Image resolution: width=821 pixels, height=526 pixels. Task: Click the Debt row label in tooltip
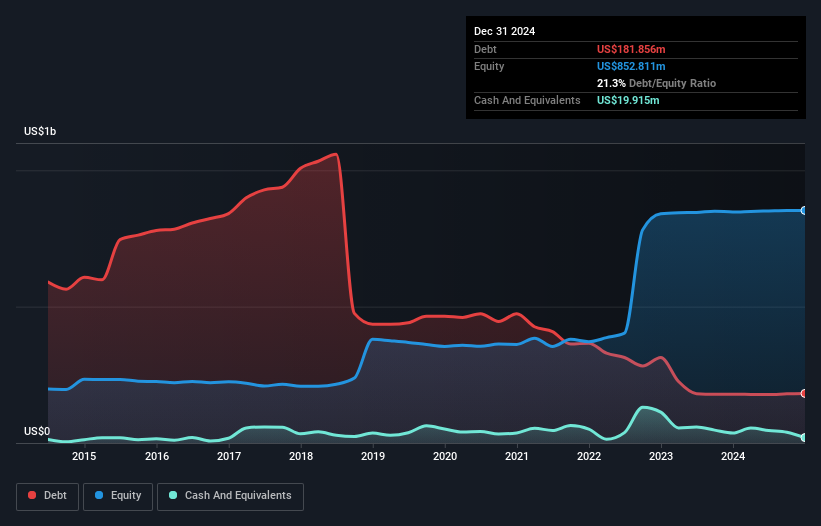pos(485,49)
